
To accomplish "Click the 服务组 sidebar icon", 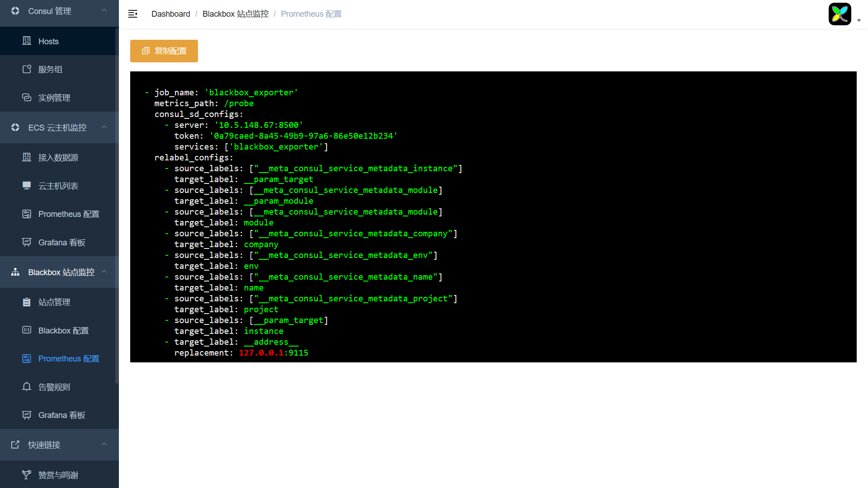I will point(27,69).
